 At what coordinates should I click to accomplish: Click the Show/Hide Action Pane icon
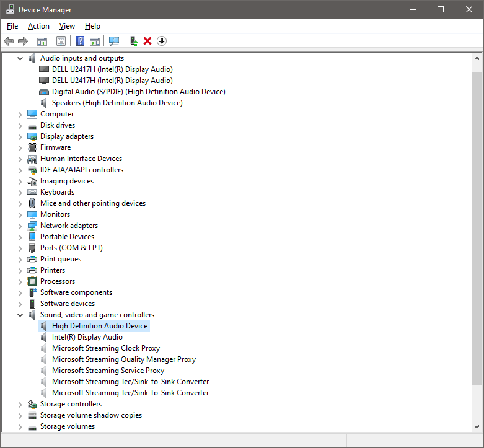[x=95, y=41]
